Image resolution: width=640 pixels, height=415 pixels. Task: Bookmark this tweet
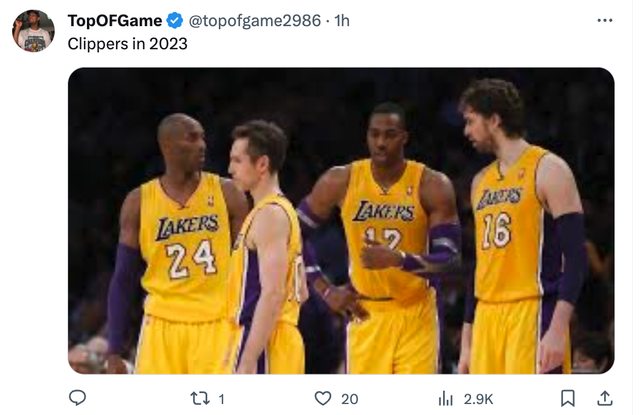(568, 398)
